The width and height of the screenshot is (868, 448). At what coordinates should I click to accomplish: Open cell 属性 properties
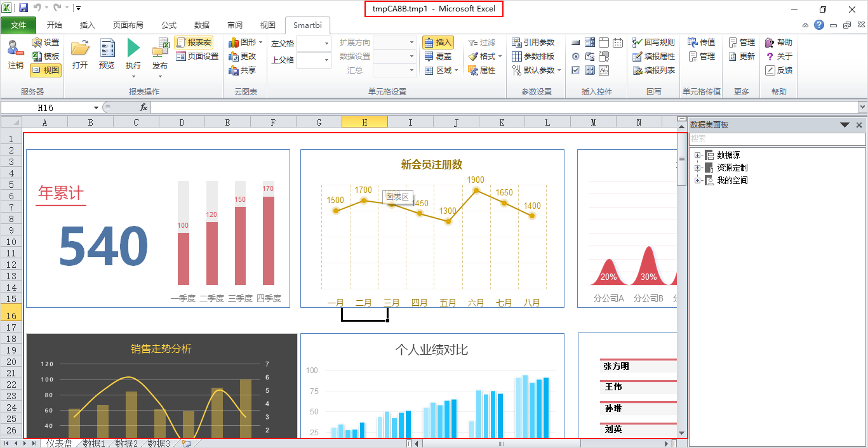(481, 70)
